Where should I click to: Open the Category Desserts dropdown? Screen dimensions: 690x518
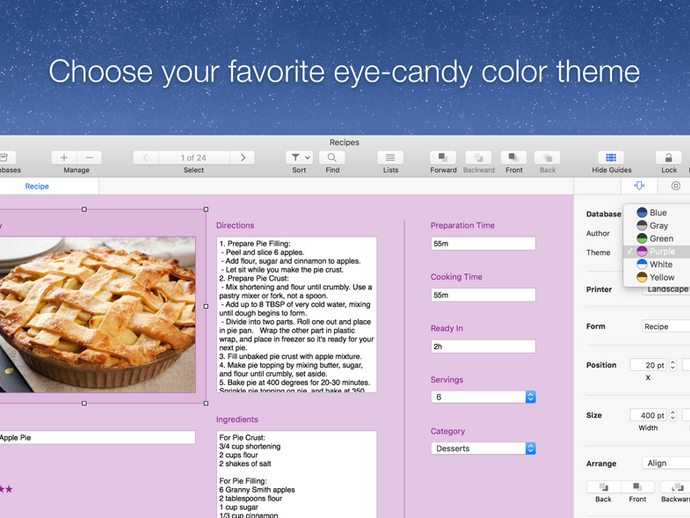[x=483, y=448]
